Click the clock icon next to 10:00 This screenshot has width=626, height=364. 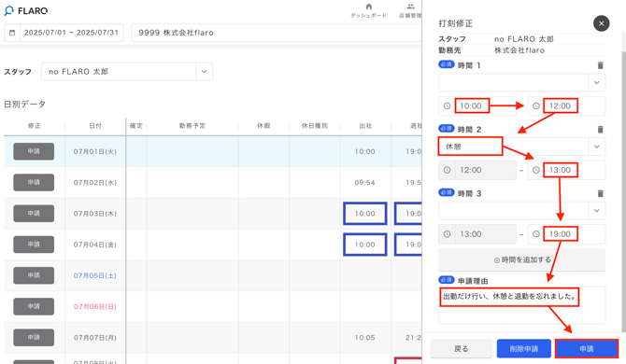448,106
